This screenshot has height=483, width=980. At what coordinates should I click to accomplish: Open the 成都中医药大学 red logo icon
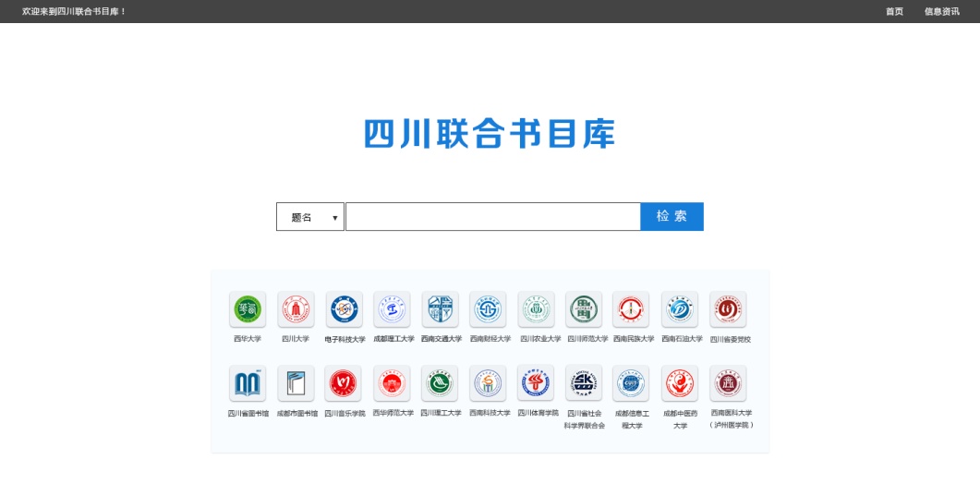(680, 383)
